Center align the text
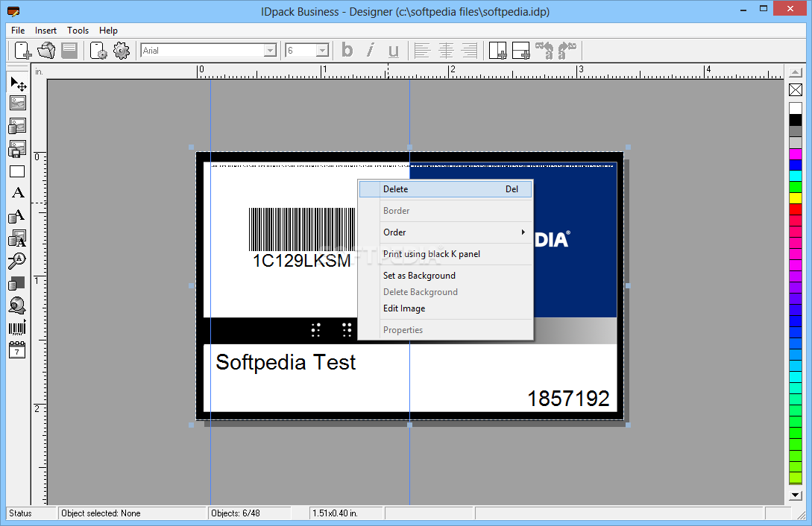 click(x=446, y=50)
